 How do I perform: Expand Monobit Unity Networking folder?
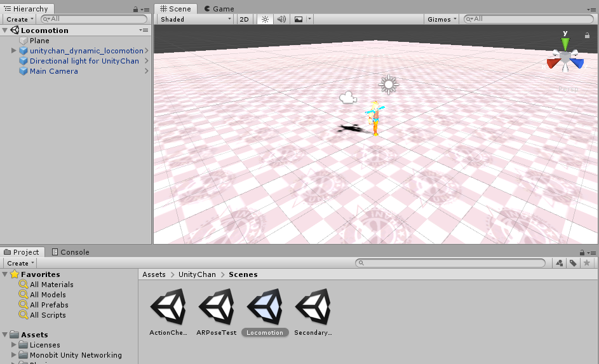click(14, 355)
